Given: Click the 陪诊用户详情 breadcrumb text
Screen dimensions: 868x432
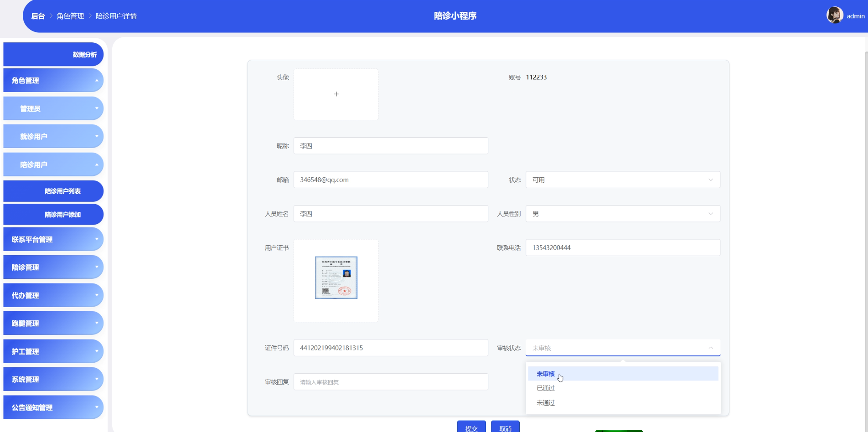Looking at the screenshot, I should [116, 16].
